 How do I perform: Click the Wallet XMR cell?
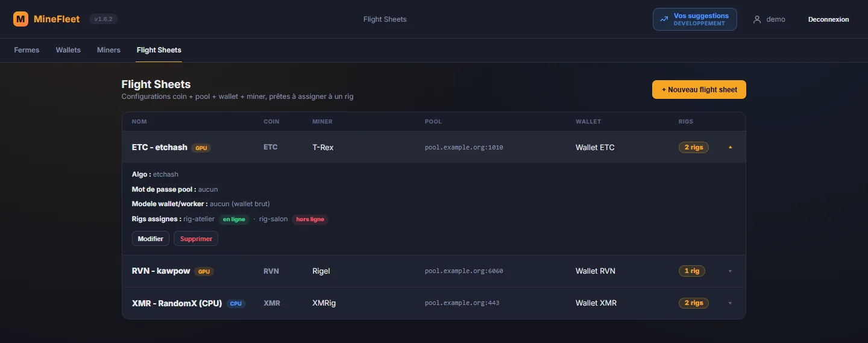596,303
